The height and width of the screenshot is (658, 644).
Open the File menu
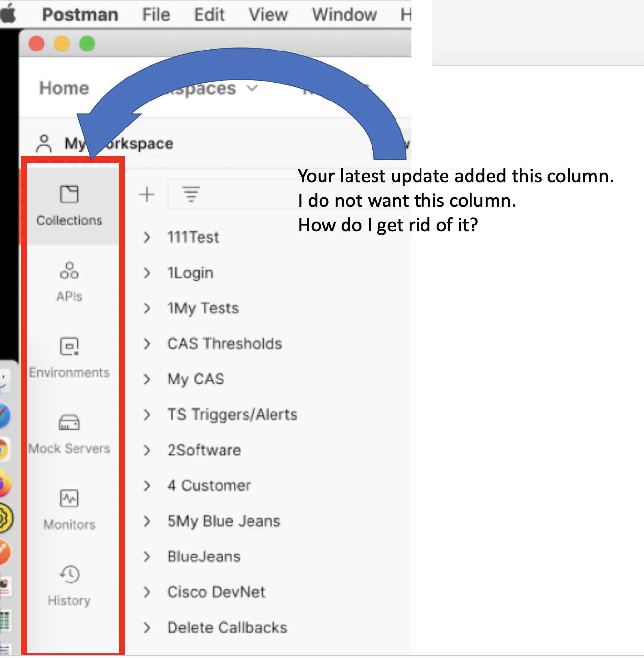point(155,14)
